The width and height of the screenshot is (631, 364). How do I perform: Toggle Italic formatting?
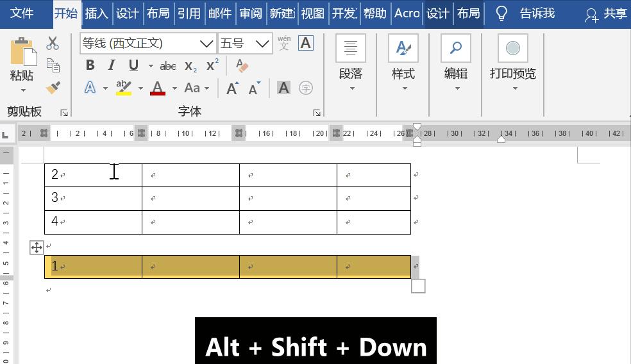112,65
